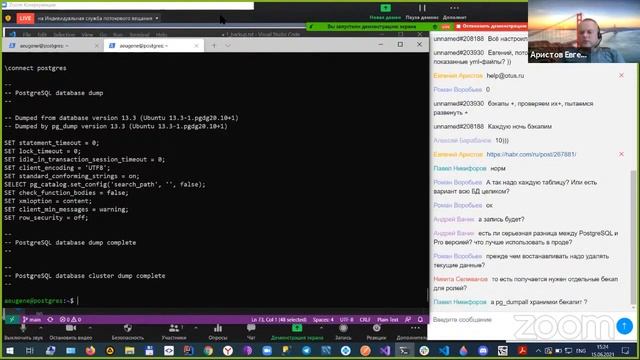Click the green Share Screen button
The height and width of the screenshot is (360, 640).
coord(297,332)
